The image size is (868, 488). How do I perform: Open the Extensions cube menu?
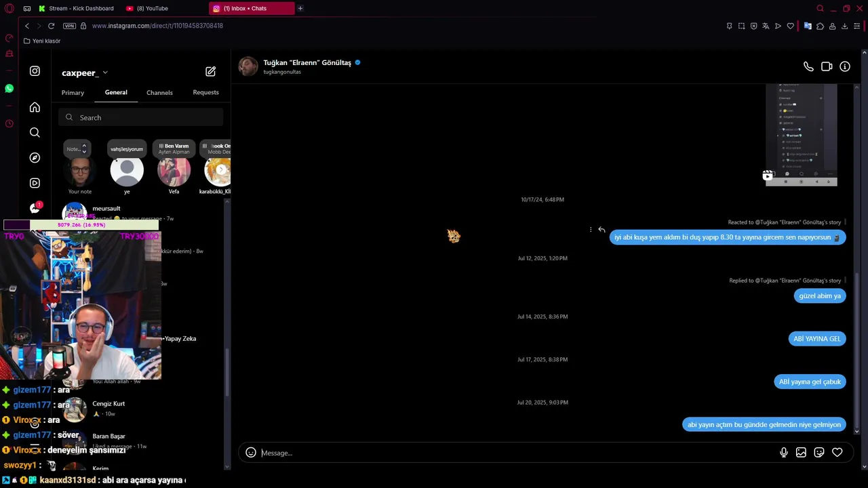pyautogui.click(x=820, y=26)
